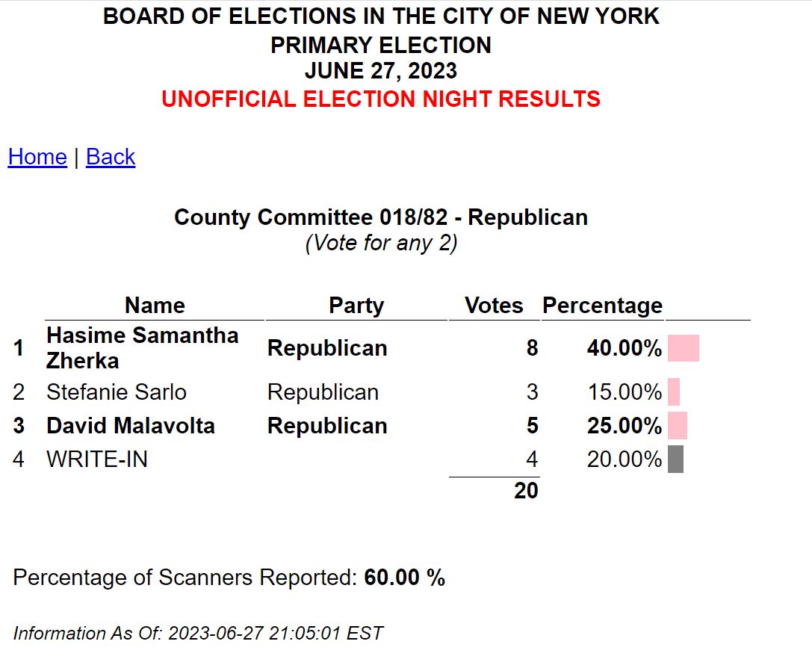
Task: Click the total votes number 20
Action: [x=526, y=491]
